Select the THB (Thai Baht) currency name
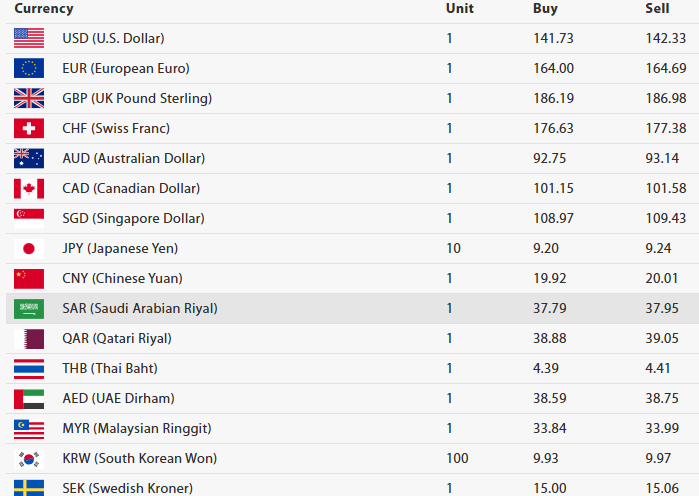 point(110,368)
